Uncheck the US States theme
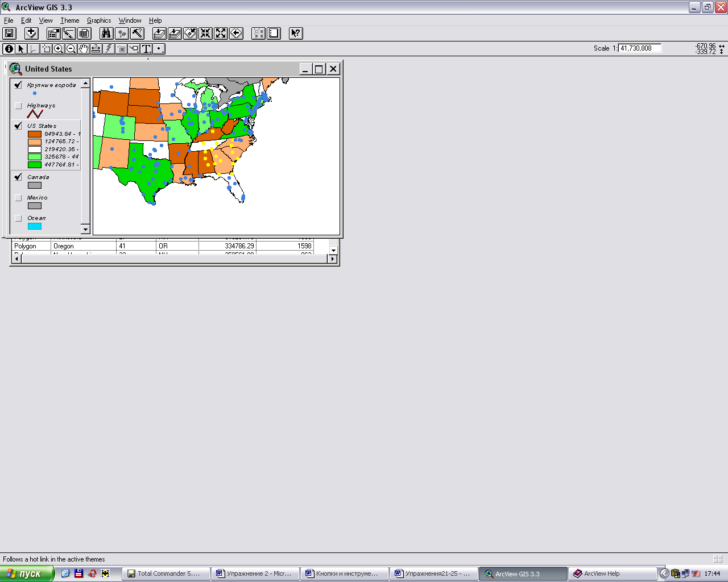This screenshot has height=582, width=728. coord(18,126)
